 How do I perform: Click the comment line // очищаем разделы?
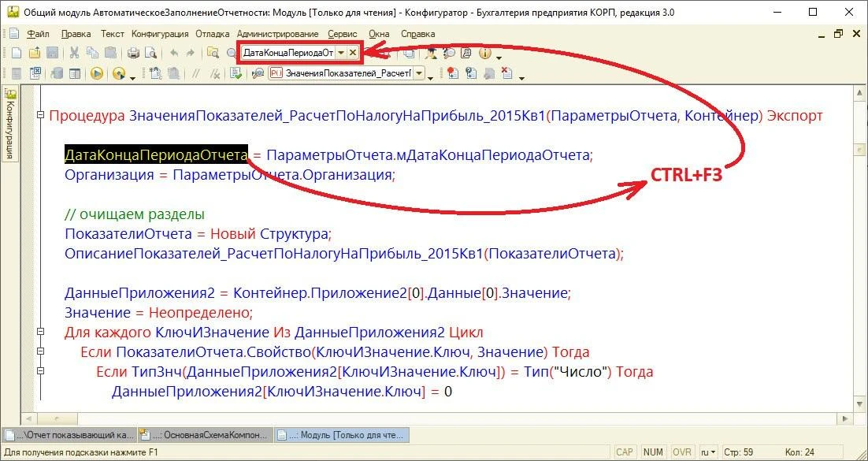coord(135,214)
